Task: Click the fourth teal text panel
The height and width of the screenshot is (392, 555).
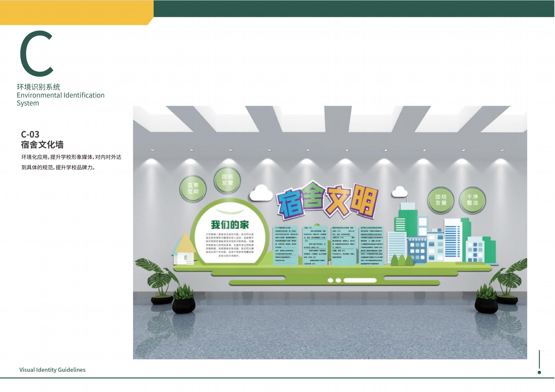Action: 372,245
